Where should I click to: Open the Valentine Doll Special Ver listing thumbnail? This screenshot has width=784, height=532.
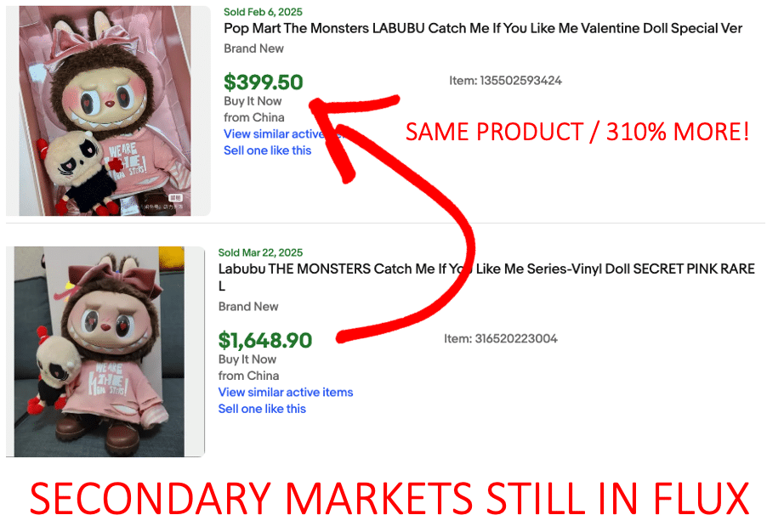pos(108,110)
